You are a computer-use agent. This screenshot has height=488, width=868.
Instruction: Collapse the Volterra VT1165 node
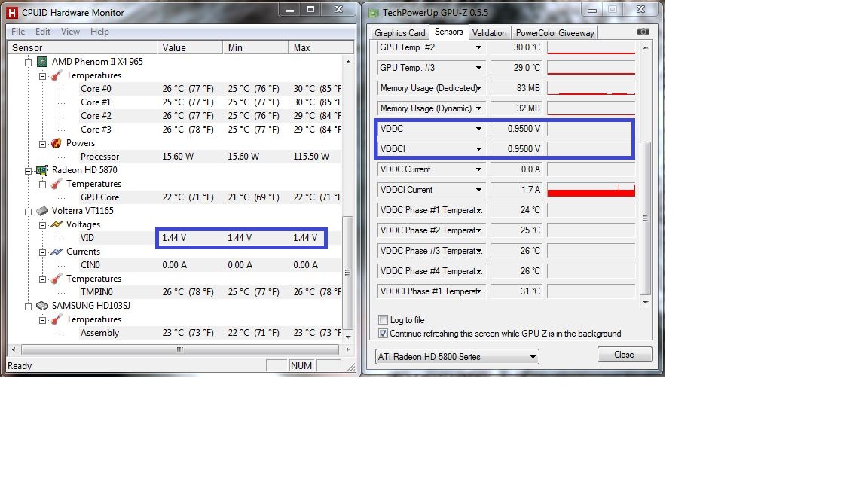click(x=28, y=212)
